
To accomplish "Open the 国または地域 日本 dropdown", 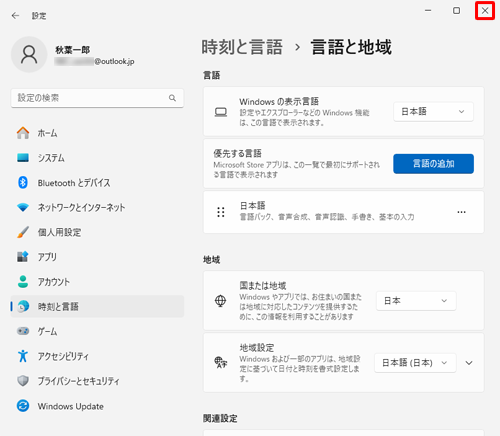I will [416, 301].
